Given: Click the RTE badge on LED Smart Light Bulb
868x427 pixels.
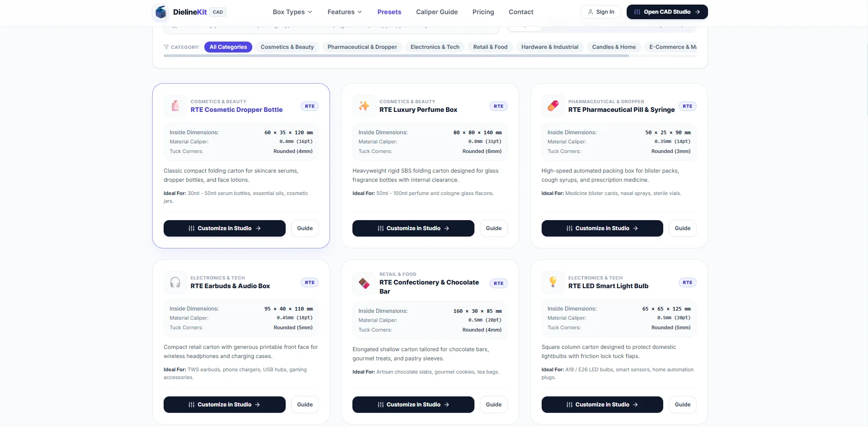Looking at the screenshot, I should (687, 283).
